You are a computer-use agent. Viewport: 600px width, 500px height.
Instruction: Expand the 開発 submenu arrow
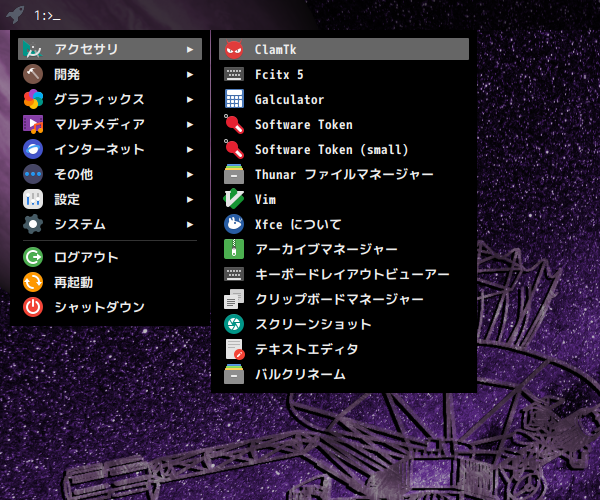pyautogui.click(x=190, y=75)
